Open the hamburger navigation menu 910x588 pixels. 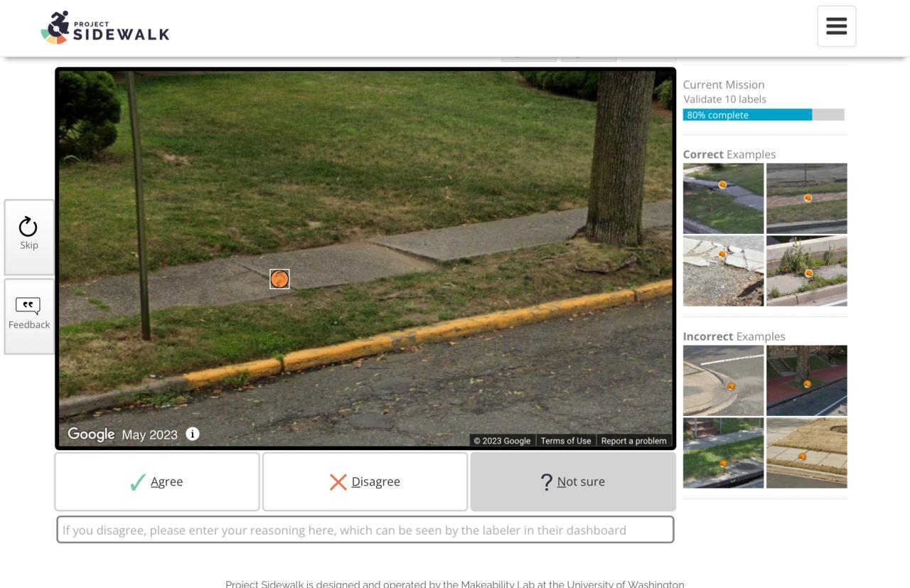(836, 26)
